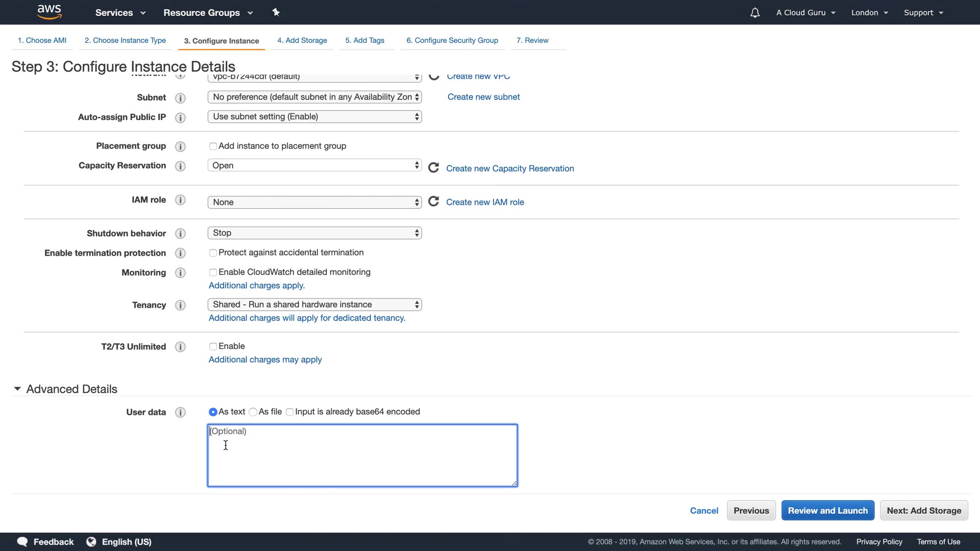Refresh the Capacity Reservation list

pos(433,168)
